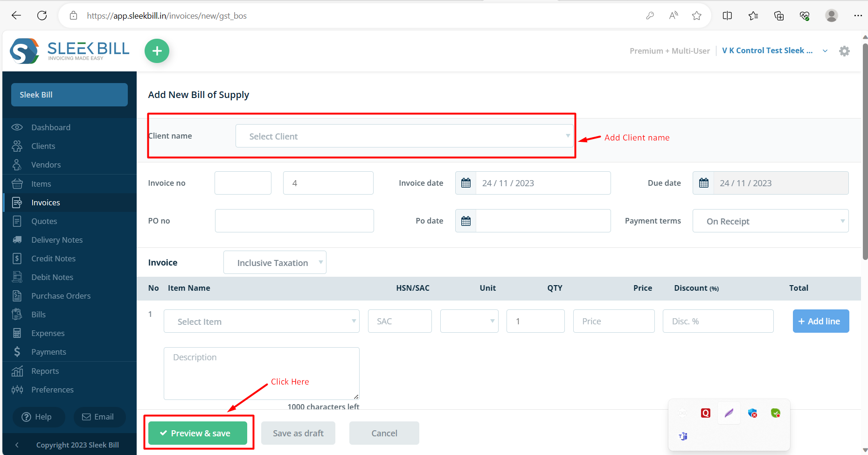Click the Description text area
The height and width of the screenshot is (455, 868).
pyautogui.click(x=262, y=373)
